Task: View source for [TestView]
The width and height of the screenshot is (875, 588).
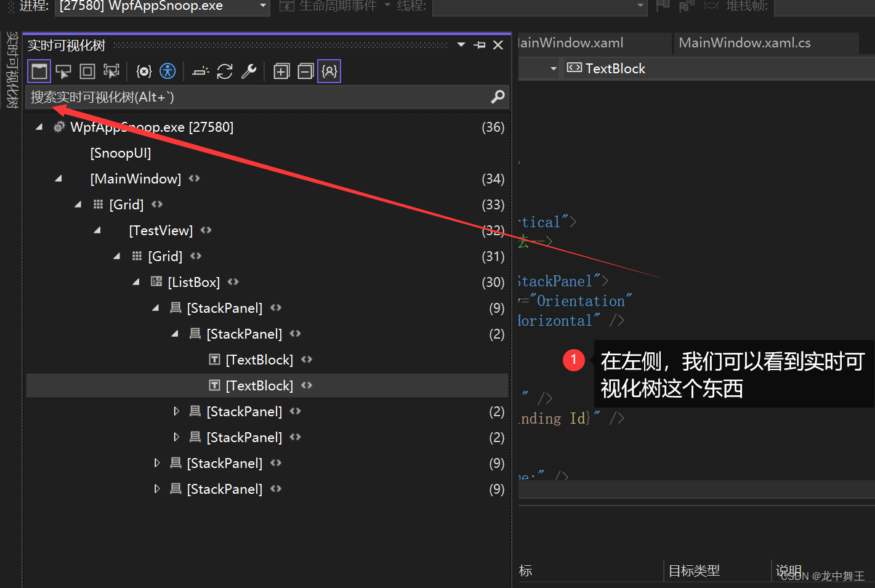Action: 206,230
